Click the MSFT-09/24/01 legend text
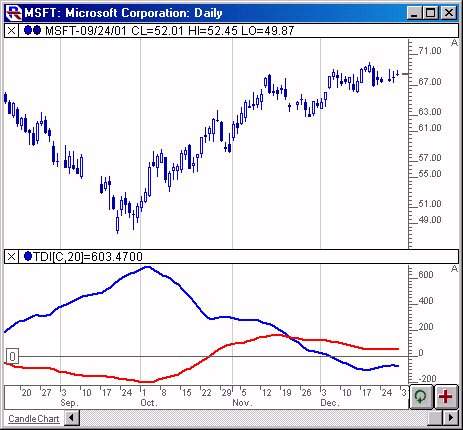Screen dimensions: 463x430 (170, 31)
